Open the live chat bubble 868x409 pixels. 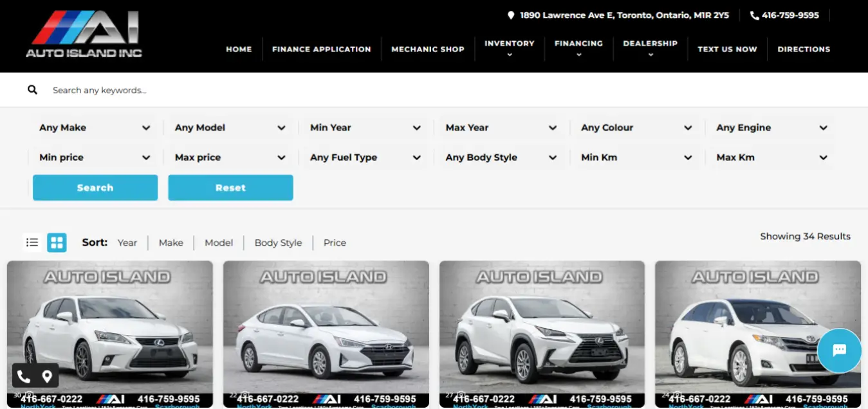point(839,350)
